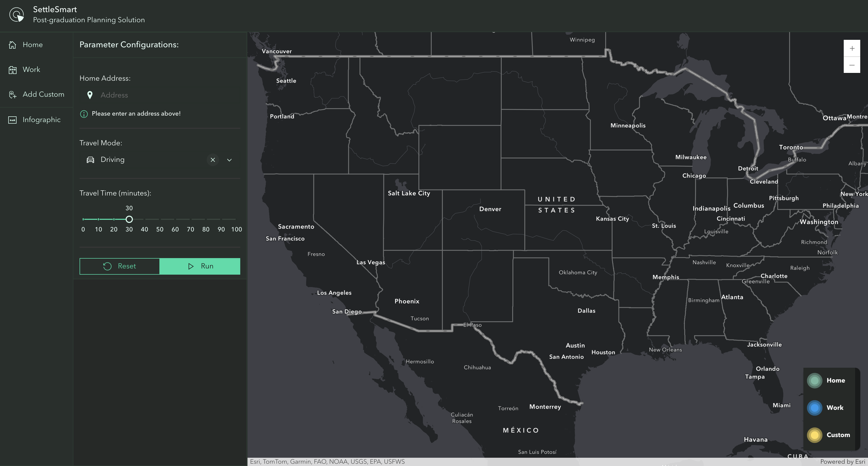Screen dimensions: 868x466
Task: Click the Home house icon in sidebar
Action: point(12,45)
